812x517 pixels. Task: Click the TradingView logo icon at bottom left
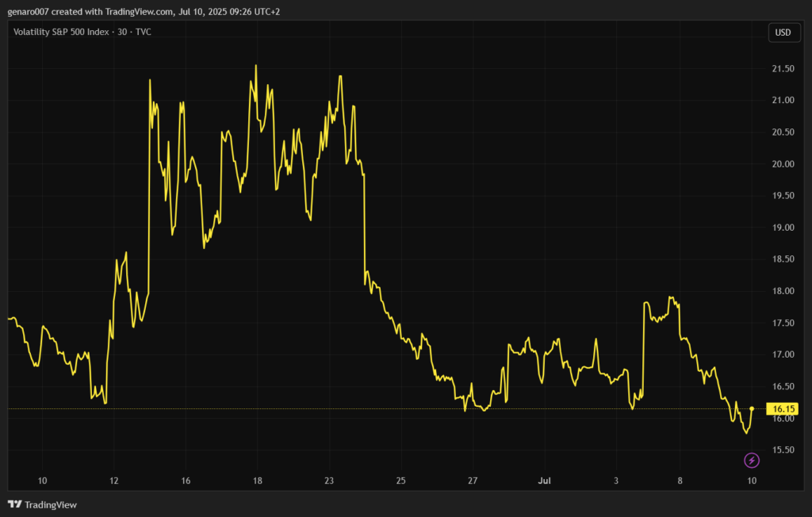(14, 504)
